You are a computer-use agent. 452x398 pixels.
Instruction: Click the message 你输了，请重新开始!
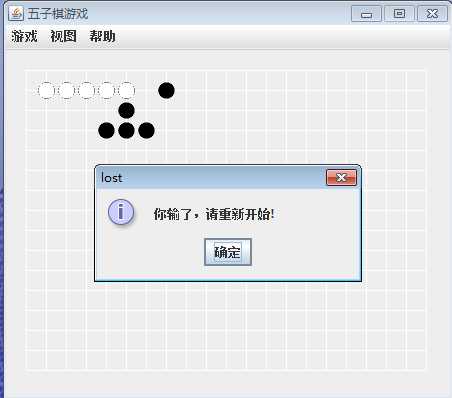214,214
